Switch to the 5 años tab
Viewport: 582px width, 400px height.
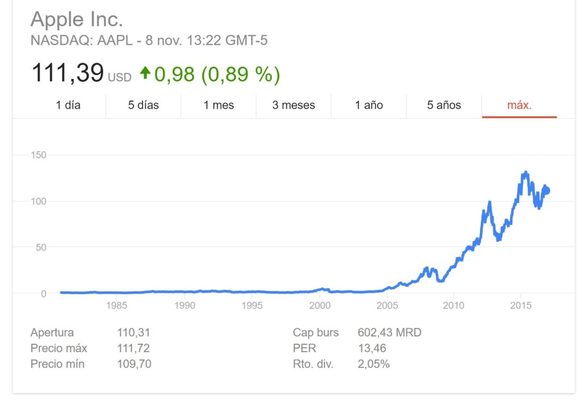pos(444,105)
